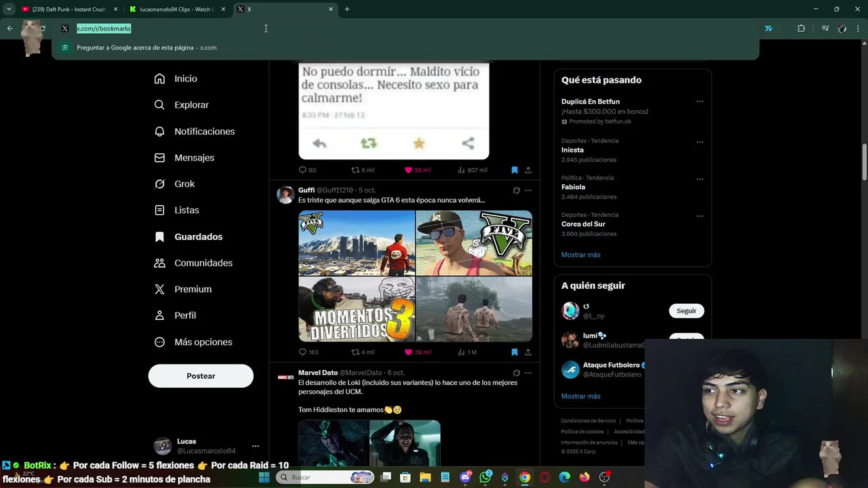Open Más opciones menu
868x488 pixels.
tap(193, 342)
